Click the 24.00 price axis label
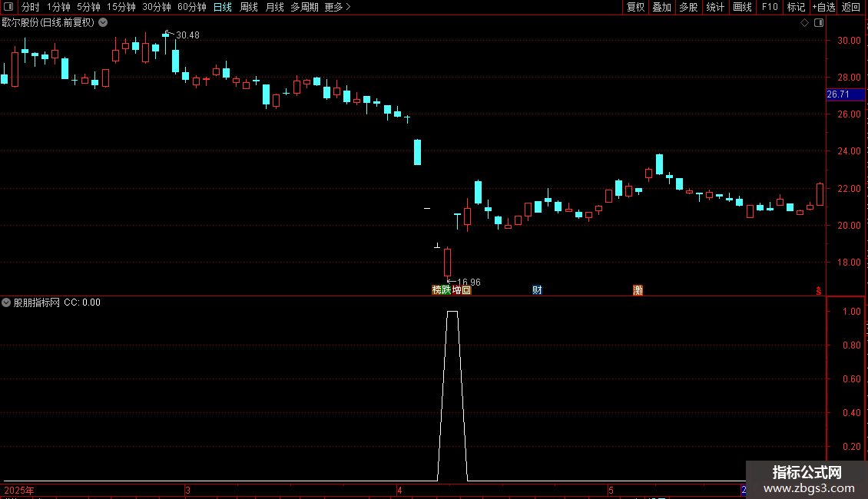The width and height of the screenshot is (868, 499). point(849,151)
